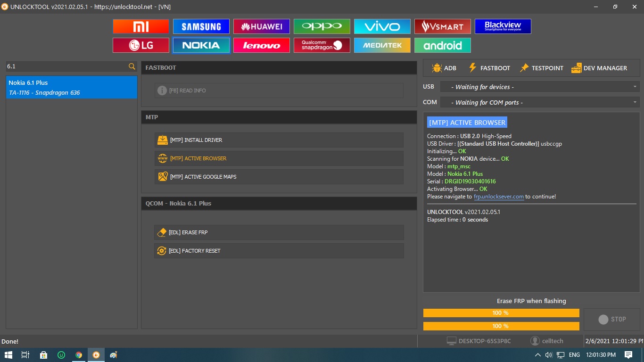Click the FASTBOOT section header
Viewport: 644px width, 362px height.
point(279,67)
